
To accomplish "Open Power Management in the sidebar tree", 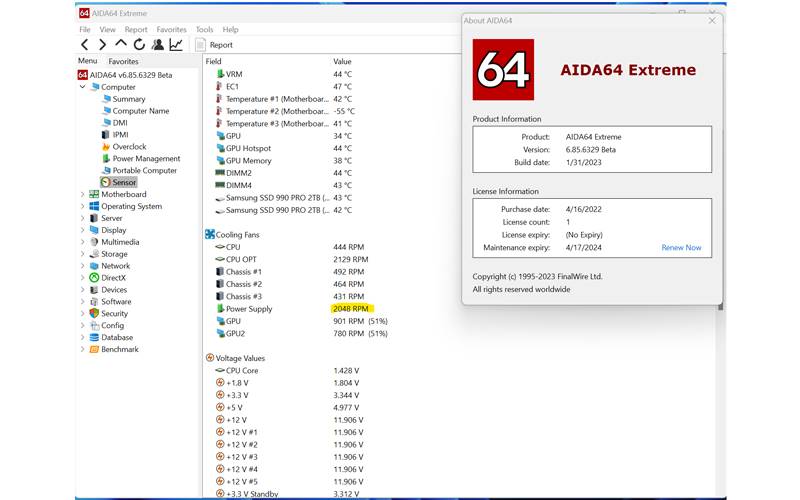I will [146, 159].
